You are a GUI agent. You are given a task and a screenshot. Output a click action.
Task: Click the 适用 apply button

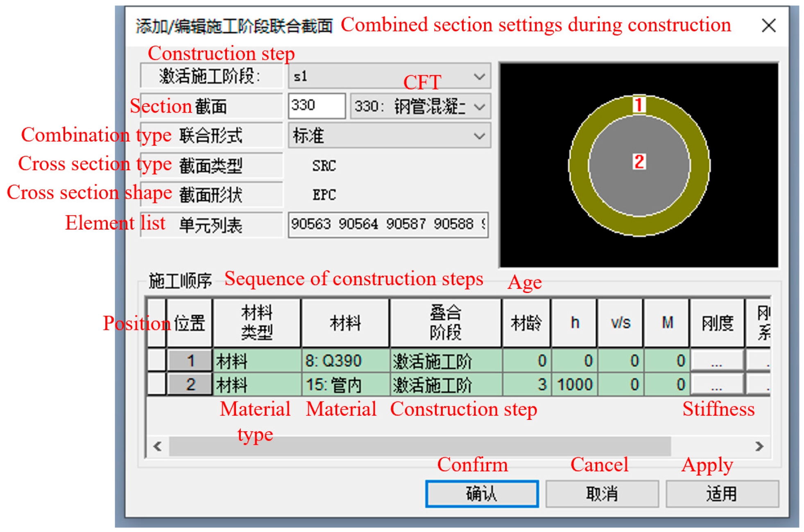click(722, 494)
